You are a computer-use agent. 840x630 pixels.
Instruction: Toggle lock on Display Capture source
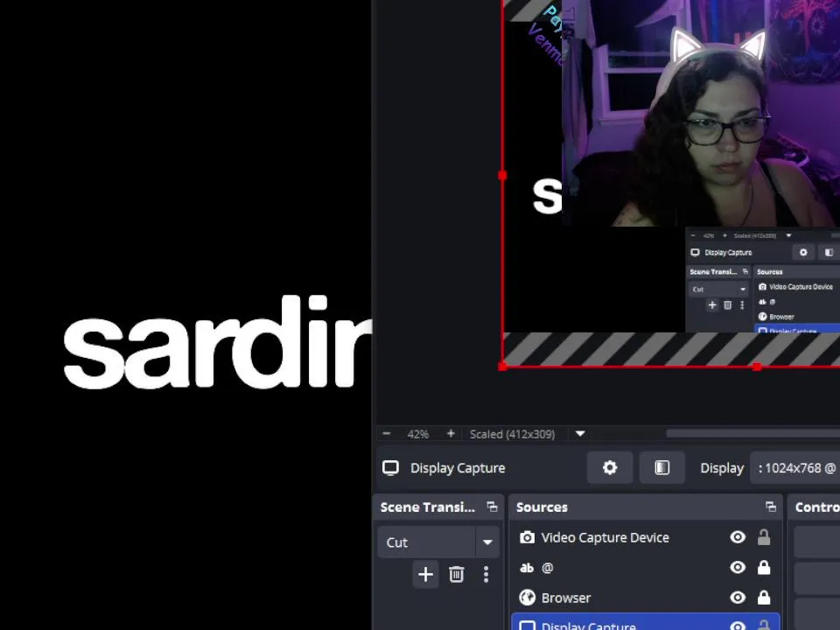tap(764, 625)
